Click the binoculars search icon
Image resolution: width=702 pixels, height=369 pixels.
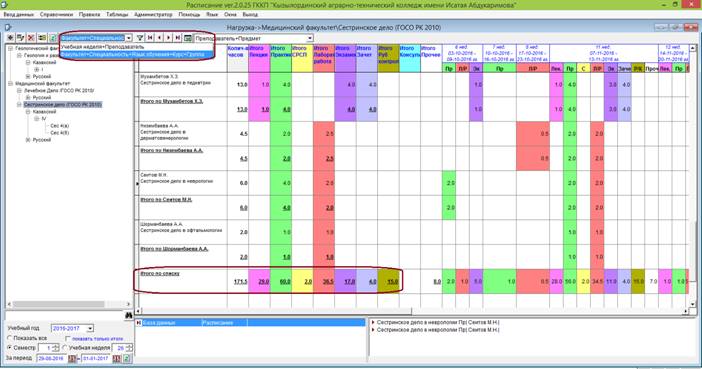(x=128, y=316)
